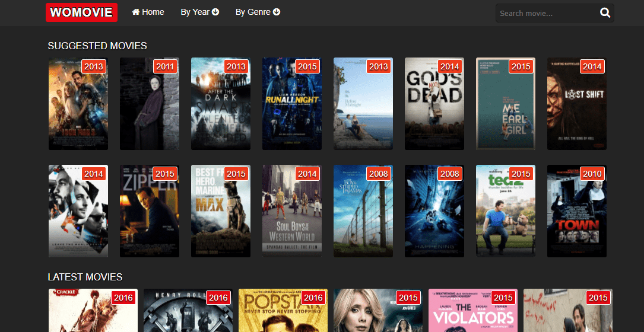Screen dimensions: 644x332
Task: Open the After the Dark poster
Action: (221, 104)
